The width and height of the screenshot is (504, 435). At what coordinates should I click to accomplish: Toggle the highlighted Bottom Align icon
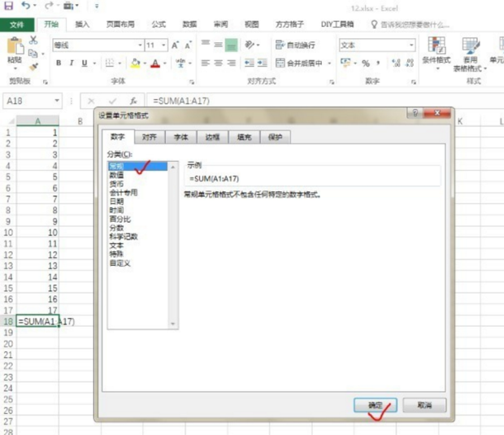point(232,45)
